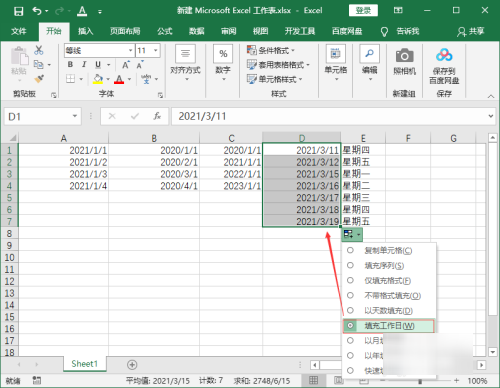Apply underline formatting

(x=98, y=64)
